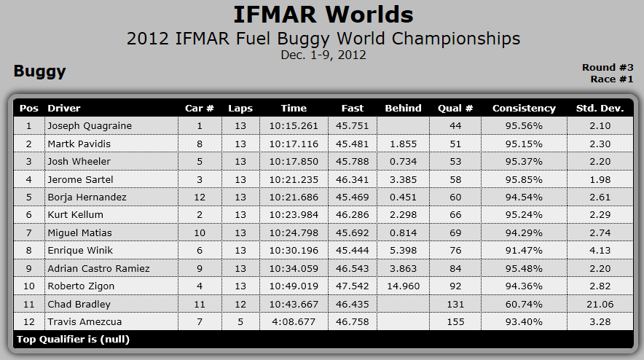
Task: Select the Buggy class heading
Action: 39,71
